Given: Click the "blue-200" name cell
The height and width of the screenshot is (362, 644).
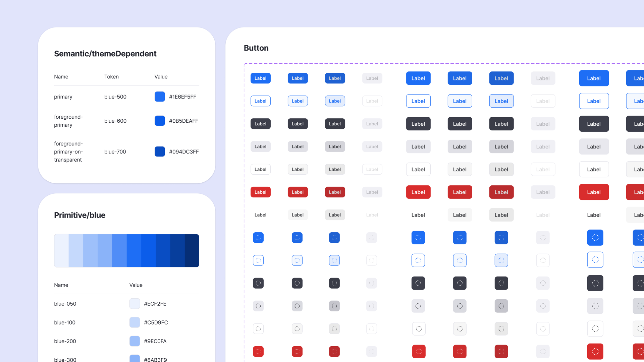Looking at the screenshot, I should [65, 342].
